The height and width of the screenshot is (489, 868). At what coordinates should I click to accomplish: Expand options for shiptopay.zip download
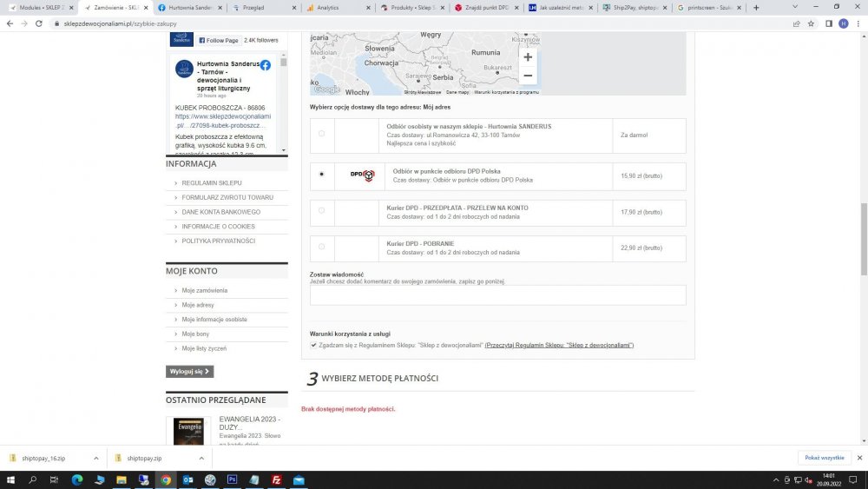coord(201,458)
